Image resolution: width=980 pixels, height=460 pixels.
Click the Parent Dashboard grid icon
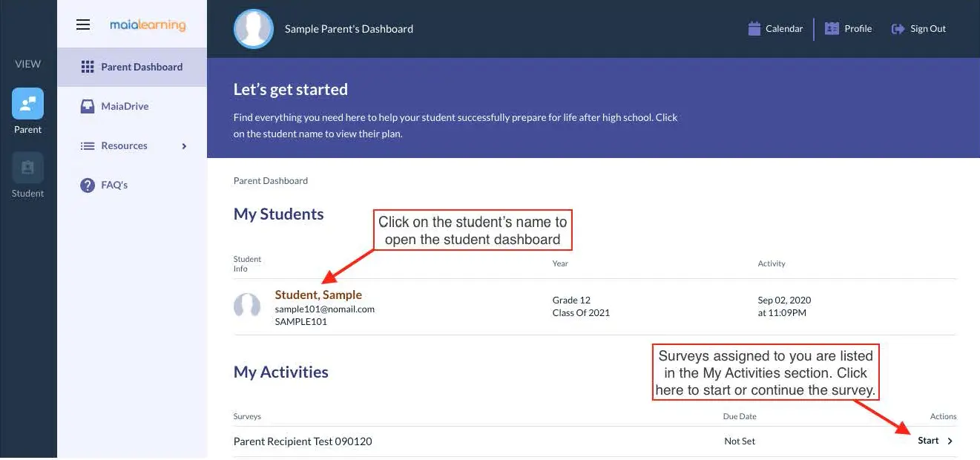[x=88, y=67]
